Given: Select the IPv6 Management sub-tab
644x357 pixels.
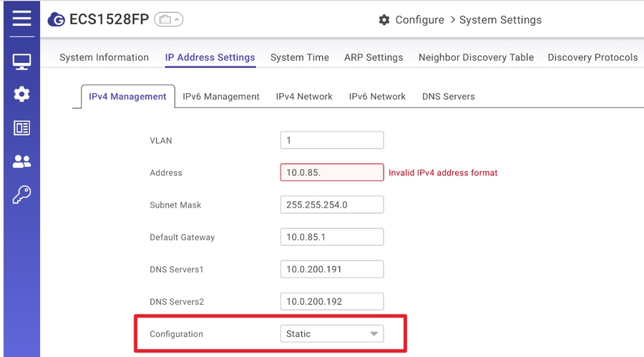Looking at the screenshot, I should [220, 97].
